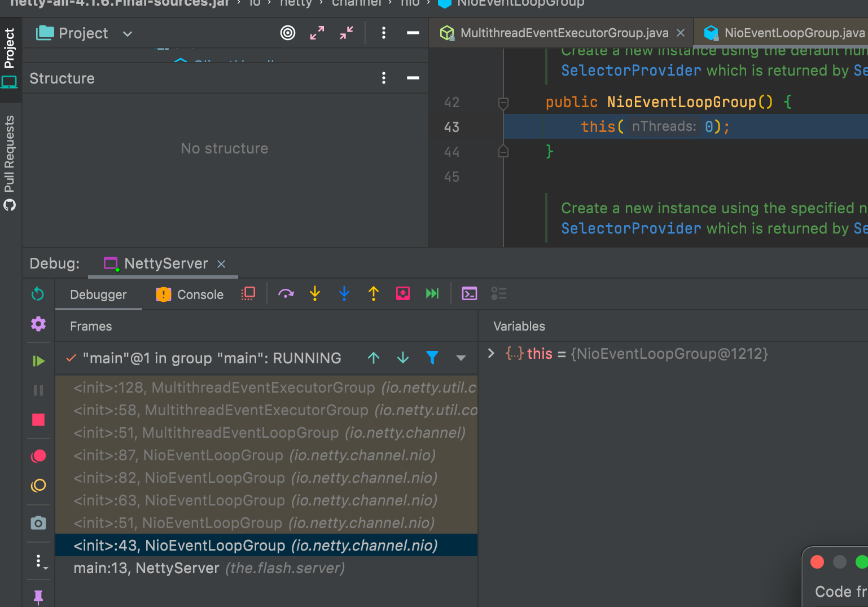Screen dimensions: 868x607
Task: Click the Drop Frame icon
Action: click(x=403, y=294)
